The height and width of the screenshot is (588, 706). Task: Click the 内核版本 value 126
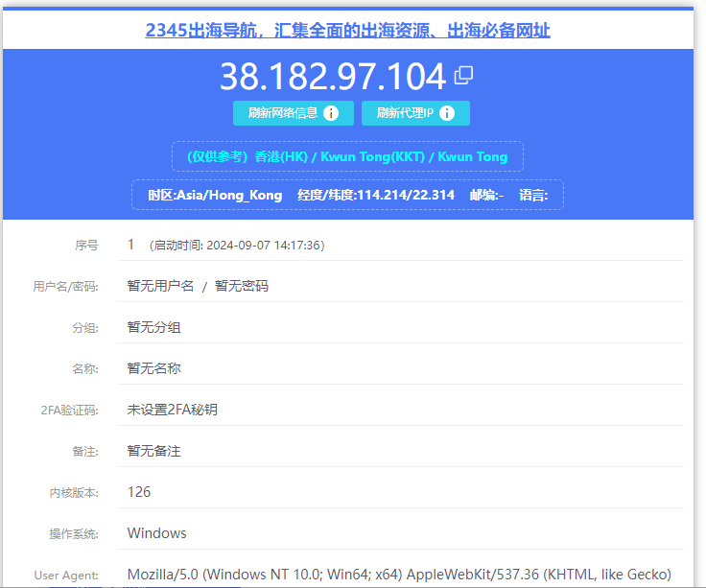pos(139,492)
